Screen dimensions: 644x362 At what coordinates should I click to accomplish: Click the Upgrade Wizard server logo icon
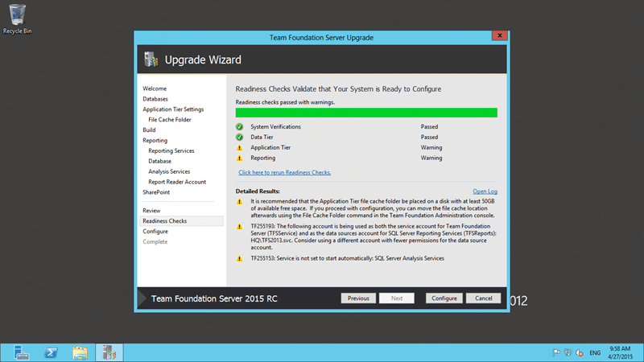(151, 60)
